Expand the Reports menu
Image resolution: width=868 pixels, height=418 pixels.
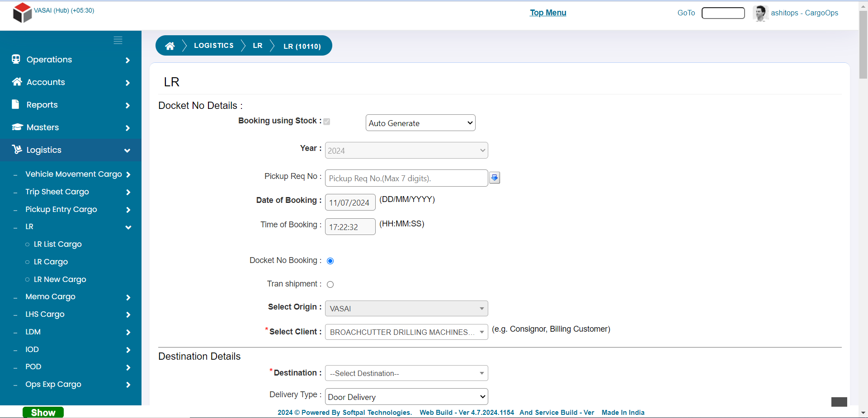point(71,105)
